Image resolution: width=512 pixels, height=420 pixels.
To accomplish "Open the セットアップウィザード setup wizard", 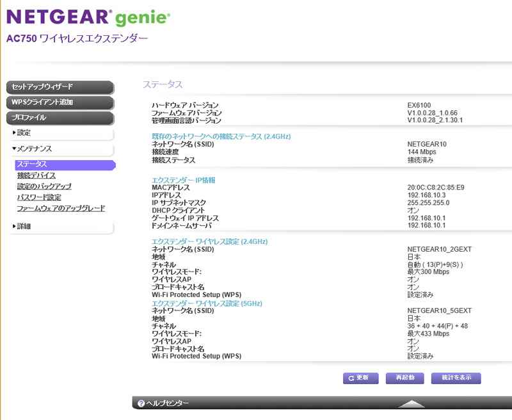I will point(60,87).
